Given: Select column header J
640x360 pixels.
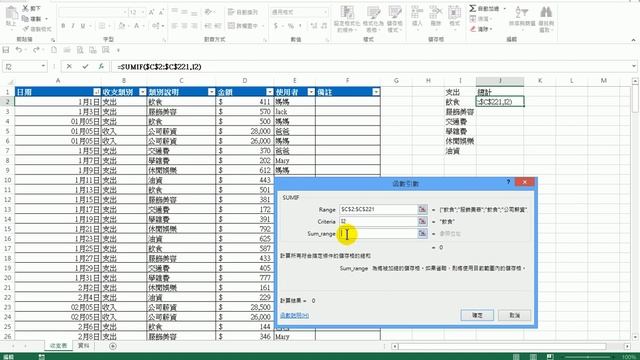Looking at the screenshot, I should [500, 81].
